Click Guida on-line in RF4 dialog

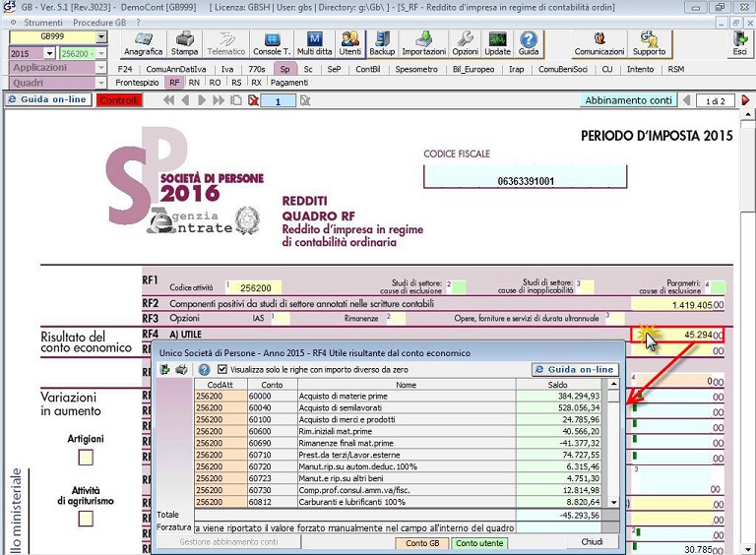point(575,370)
